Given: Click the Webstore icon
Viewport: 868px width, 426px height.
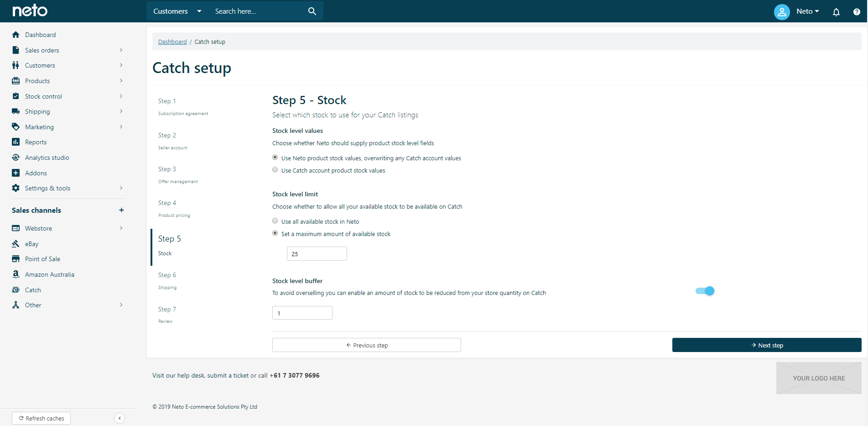Looking at the screenshot, I should tap(16, 228).
